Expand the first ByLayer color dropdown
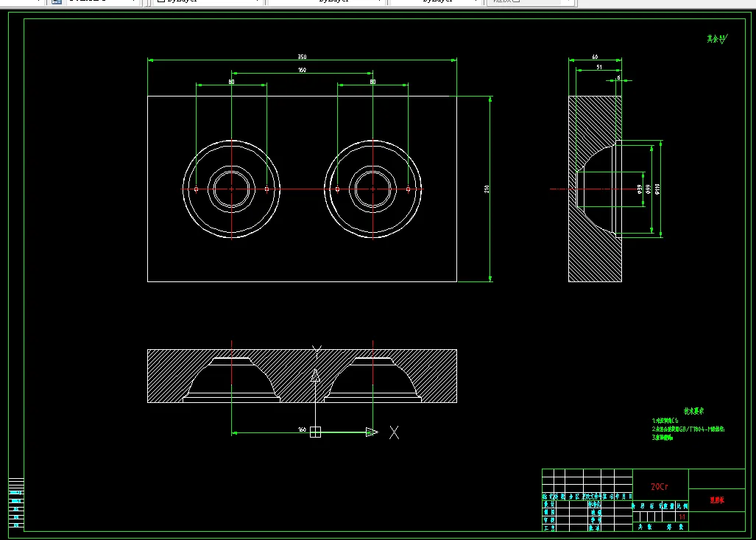Screen dimensions: 756x540 [x=208, y=1]
